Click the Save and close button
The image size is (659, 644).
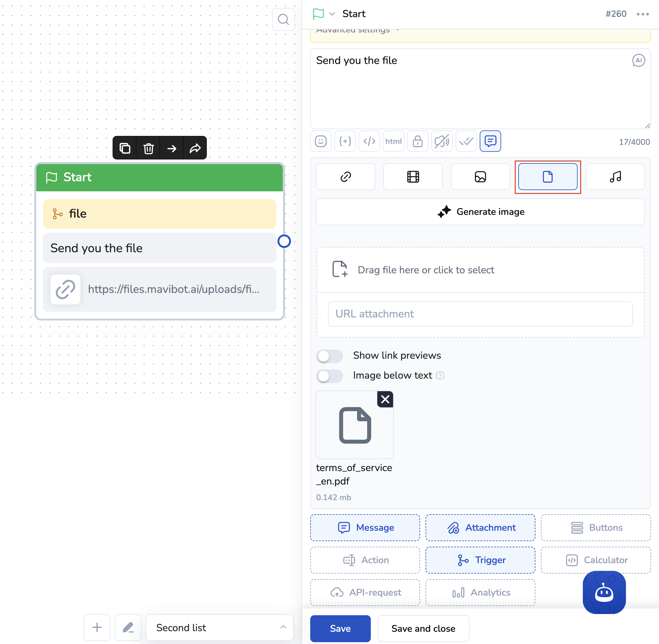click(423, 628)
